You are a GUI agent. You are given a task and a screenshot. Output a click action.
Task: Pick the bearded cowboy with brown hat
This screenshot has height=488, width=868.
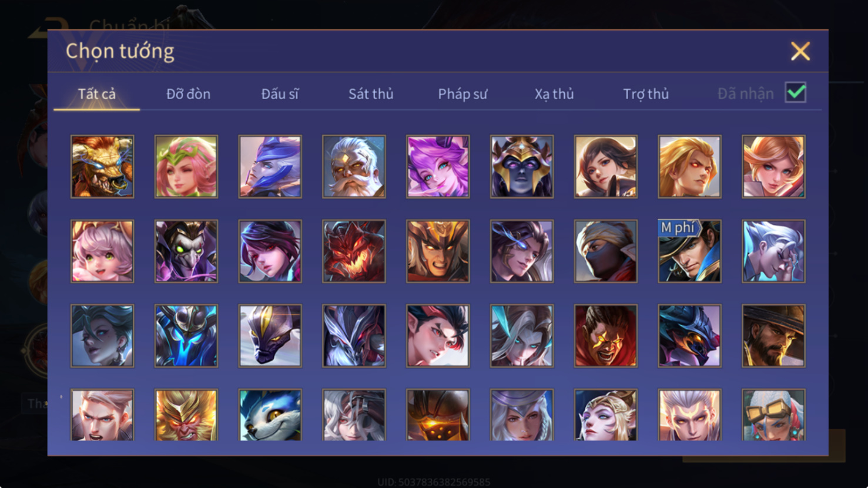[x=773, y=336]
